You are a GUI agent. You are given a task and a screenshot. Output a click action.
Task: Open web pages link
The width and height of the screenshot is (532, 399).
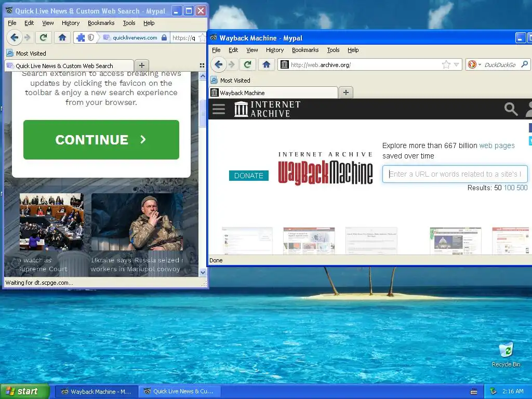pyautogui.click(x=497, y=145)
